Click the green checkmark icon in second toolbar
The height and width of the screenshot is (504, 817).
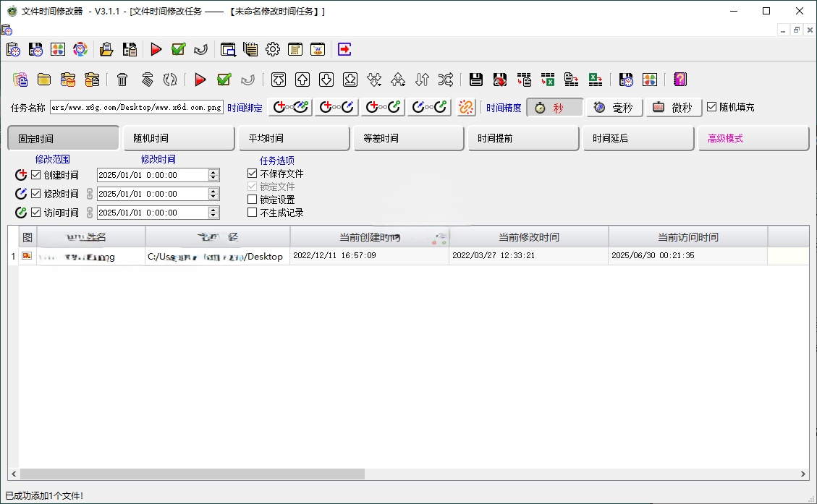point(224,80)
